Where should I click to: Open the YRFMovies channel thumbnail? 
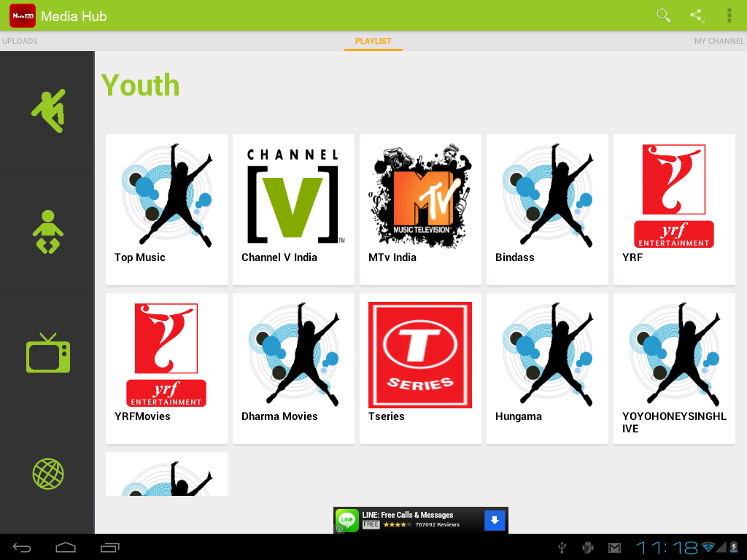click(166, 355)
